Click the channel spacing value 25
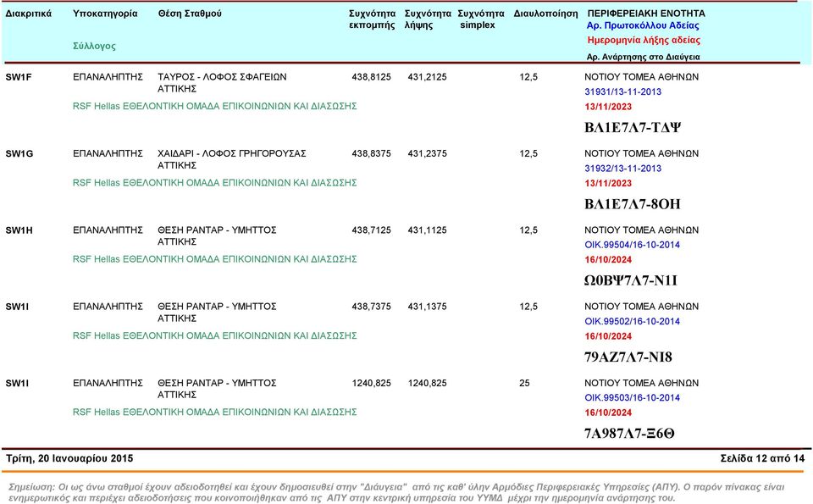The height and width of the screenshot is (504, 813). click(524, 383)
